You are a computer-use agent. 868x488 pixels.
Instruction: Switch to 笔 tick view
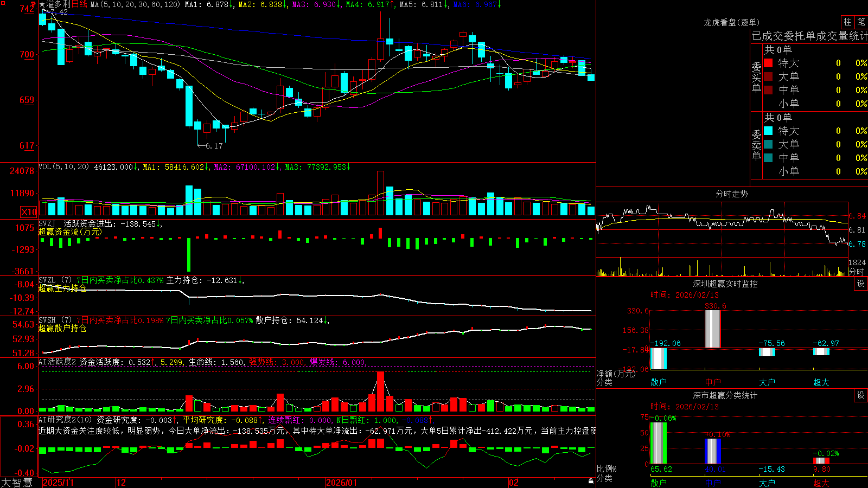point(861,22)
